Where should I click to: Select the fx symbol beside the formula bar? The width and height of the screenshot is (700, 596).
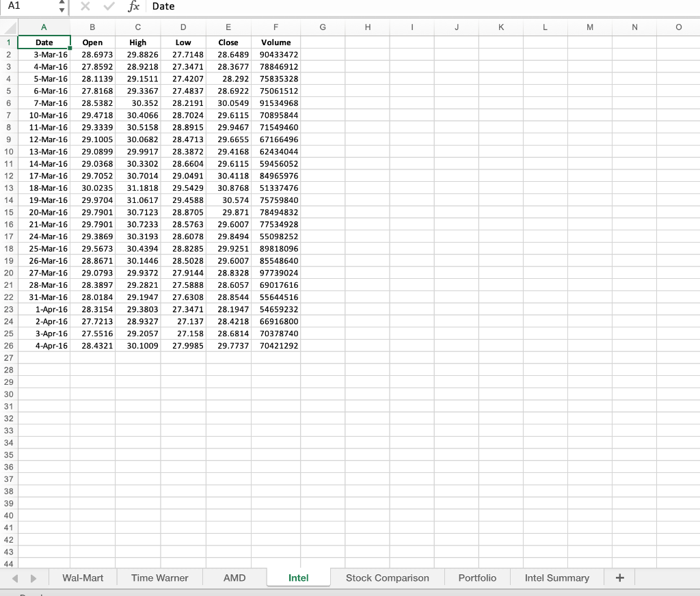[134, 7]
